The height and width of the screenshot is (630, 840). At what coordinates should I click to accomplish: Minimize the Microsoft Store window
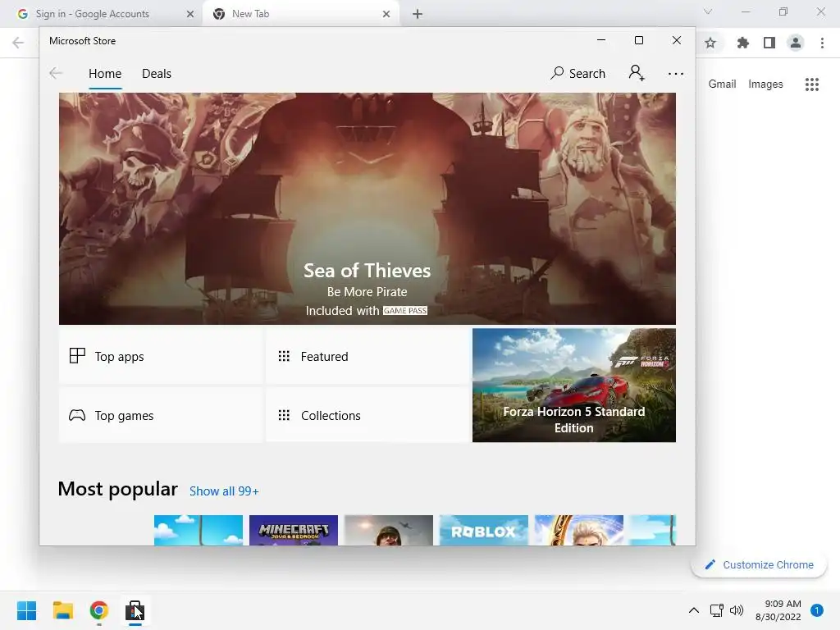(601, 40)
